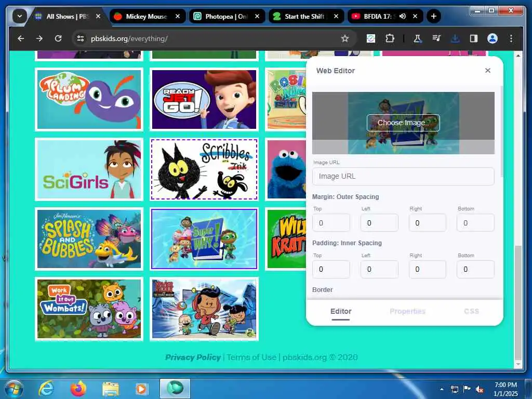Click the Image URL input field
532x399 pixels.
pos(403,177)
